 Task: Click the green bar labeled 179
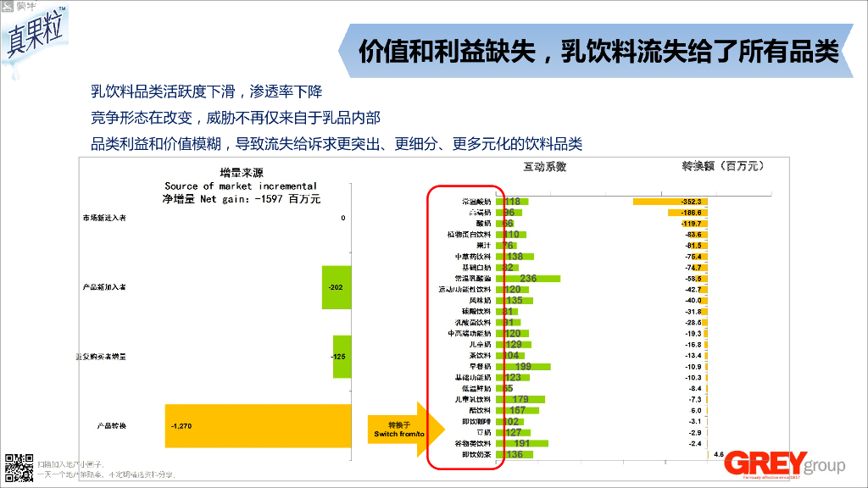[x=520, y=399]
